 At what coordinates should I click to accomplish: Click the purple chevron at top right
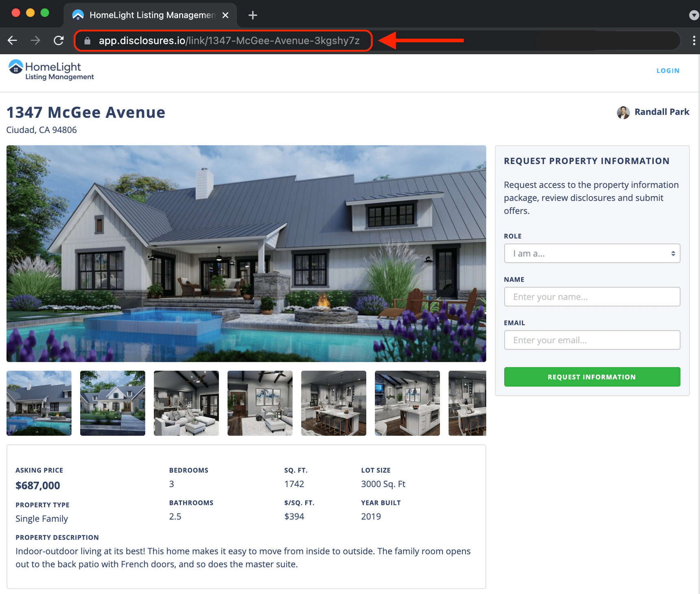(x=694, y=15)
